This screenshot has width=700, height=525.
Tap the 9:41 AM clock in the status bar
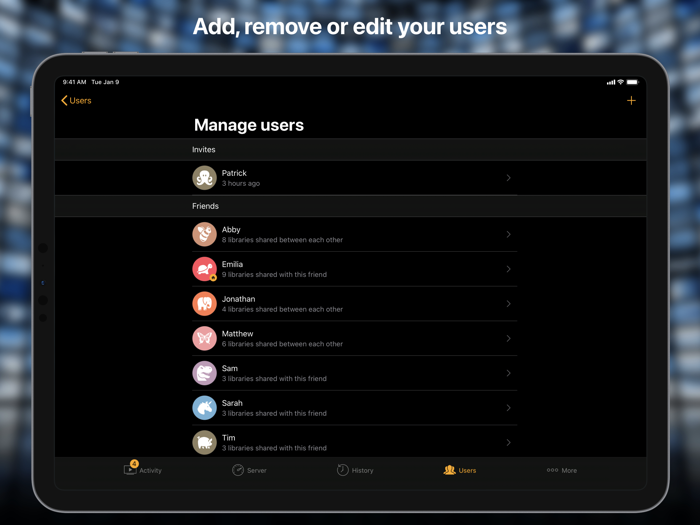[74, 82]
